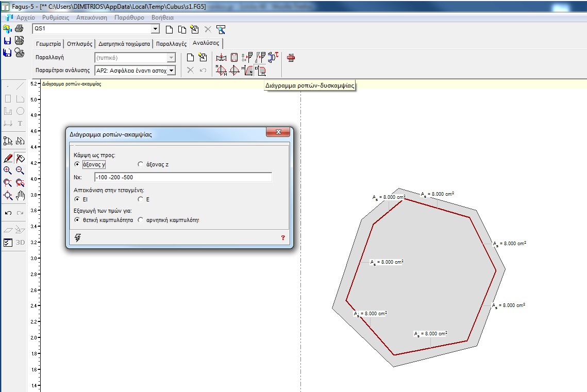This screenshot has width=587, height=392.
Task: Click the Nx values input field
Action: tap(183, 178)
